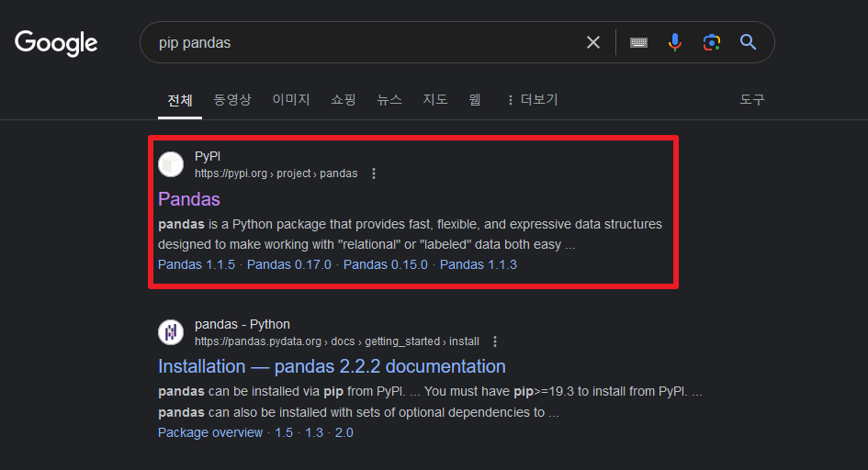
Task: Clear the search box with the X icon
Action: click(592, 42)
